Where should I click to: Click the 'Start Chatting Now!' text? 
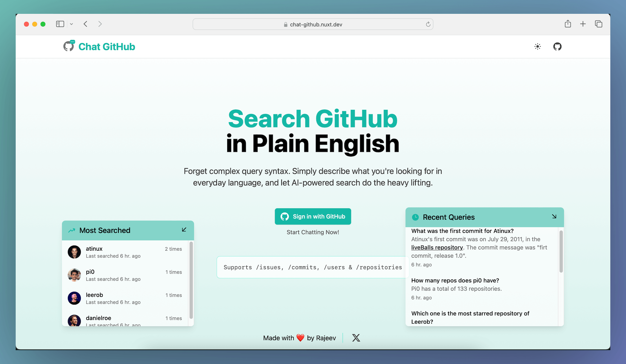point(313,232)
